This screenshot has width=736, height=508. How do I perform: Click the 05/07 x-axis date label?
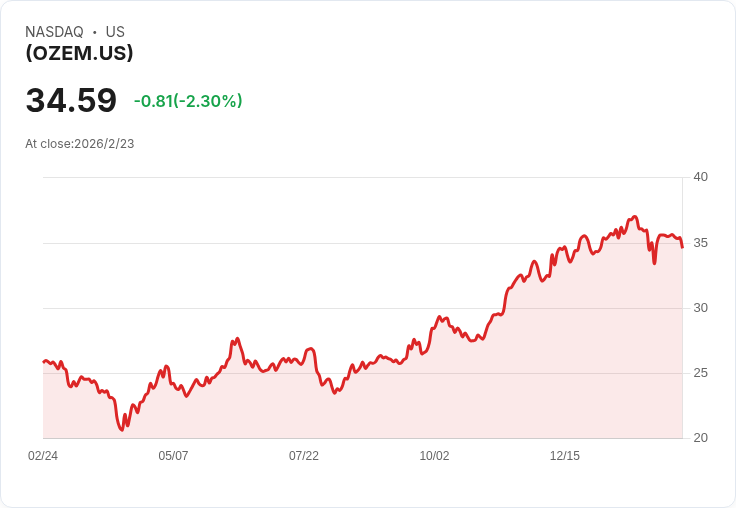[x=173, y=456]
